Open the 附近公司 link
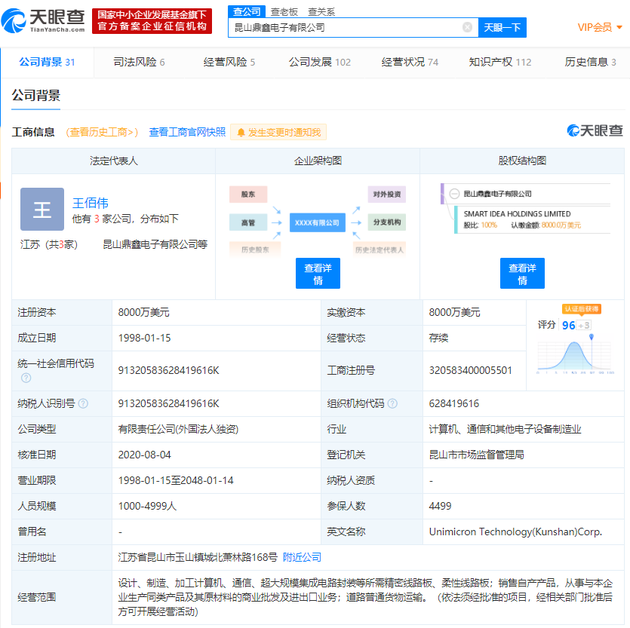Viewport: 630px width, 628px height. [x=302, y=557]
